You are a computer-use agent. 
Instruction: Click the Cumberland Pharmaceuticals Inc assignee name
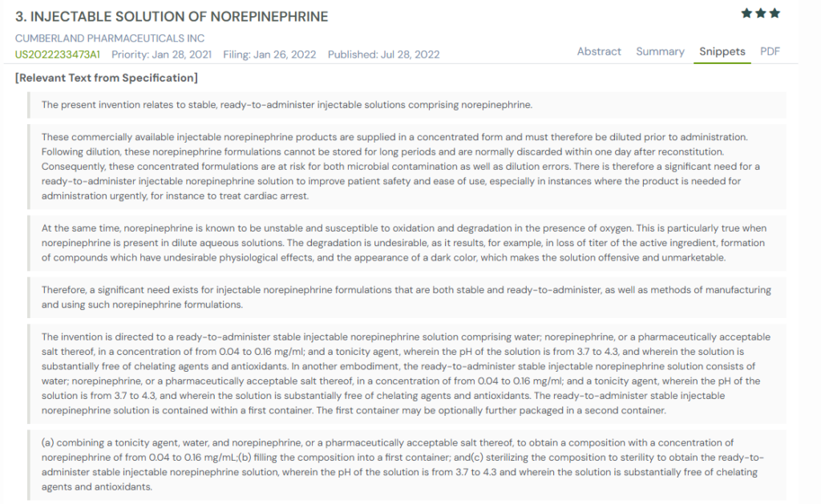click(x=110, y=38)
